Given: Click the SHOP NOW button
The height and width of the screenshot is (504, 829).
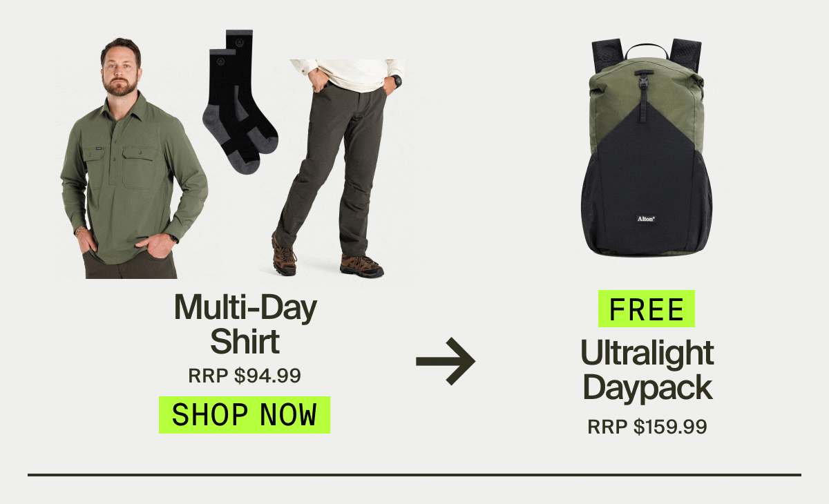Looking at the screenshot, I should point(245,414).
